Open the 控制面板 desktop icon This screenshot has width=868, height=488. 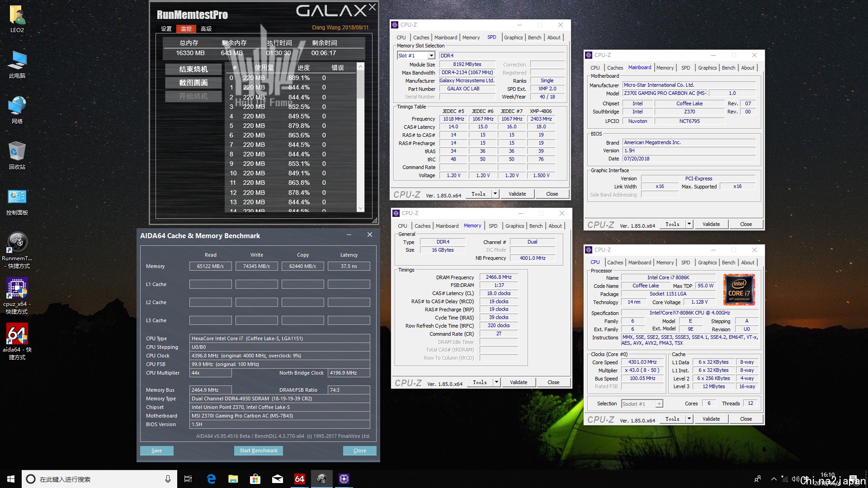(17, 202)
